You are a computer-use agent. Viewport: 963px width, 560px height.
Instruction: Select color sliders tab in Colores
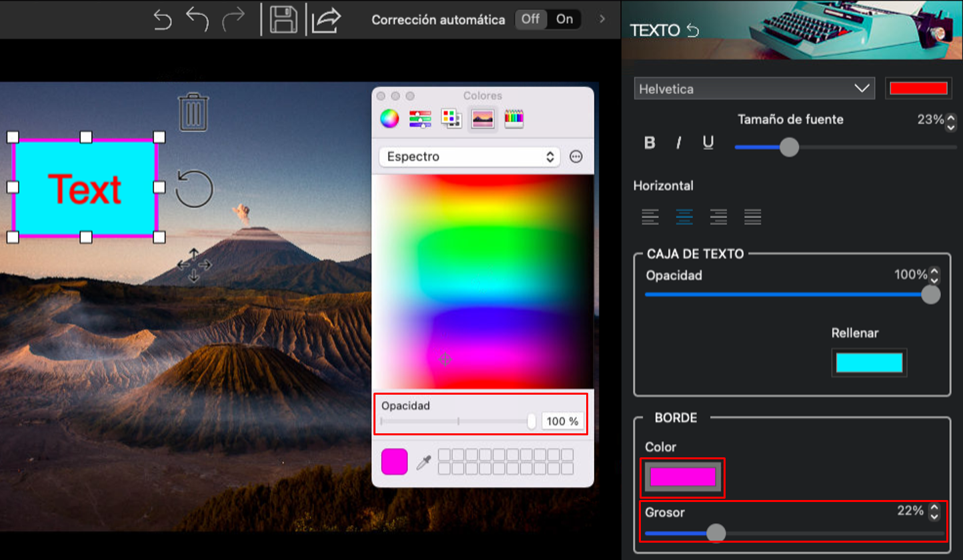420,119
